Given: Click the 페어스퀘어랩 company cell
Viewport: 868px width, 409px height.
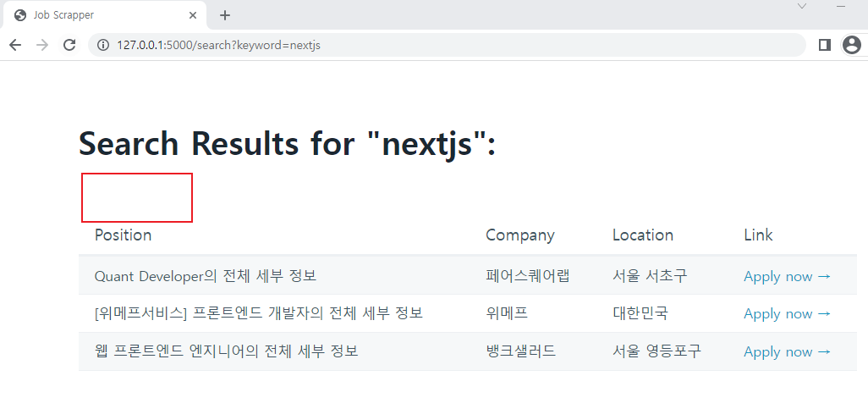Looking at the screenshot, I should click(527, 275).
